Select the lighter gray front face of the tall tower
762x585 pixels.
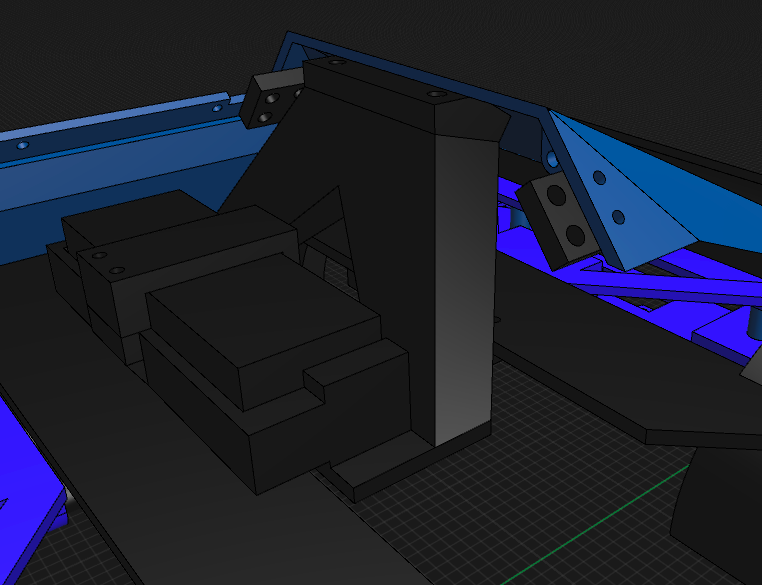[463, 290]
